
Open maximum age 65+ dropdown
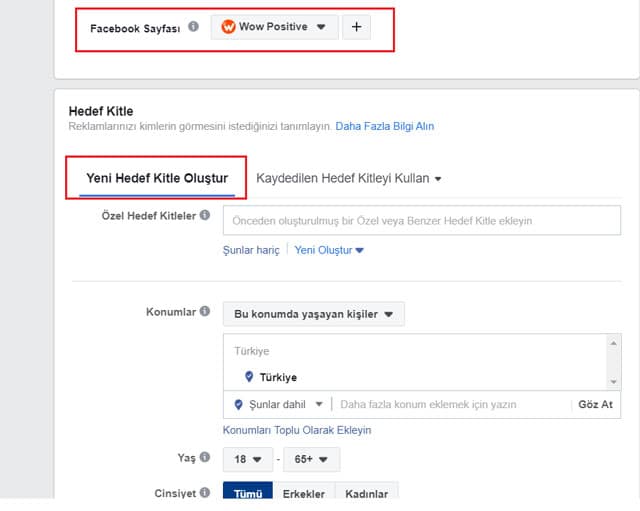pos(311,459)
